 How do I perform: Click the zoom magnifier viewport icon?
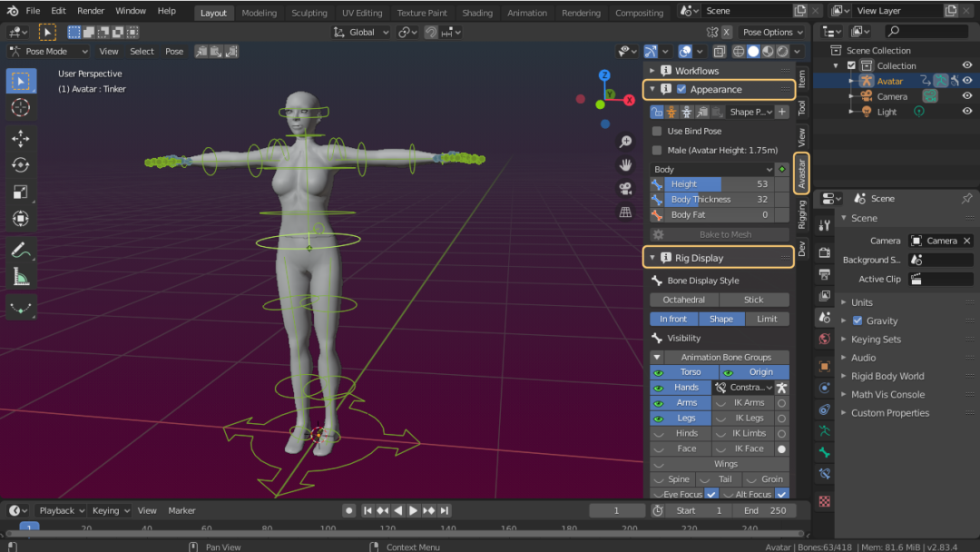point(625,142)
